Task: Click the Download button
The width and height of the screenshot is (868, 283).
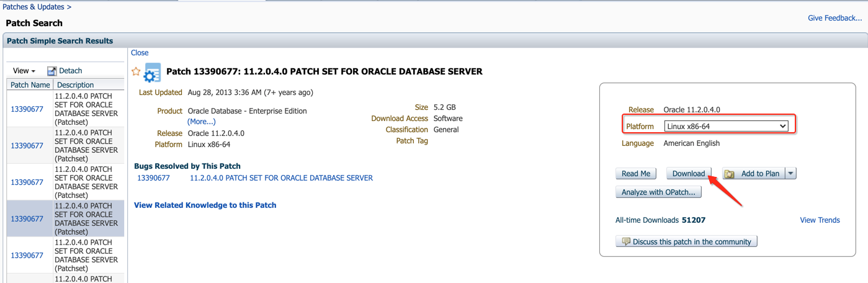Action: [689, 174]
